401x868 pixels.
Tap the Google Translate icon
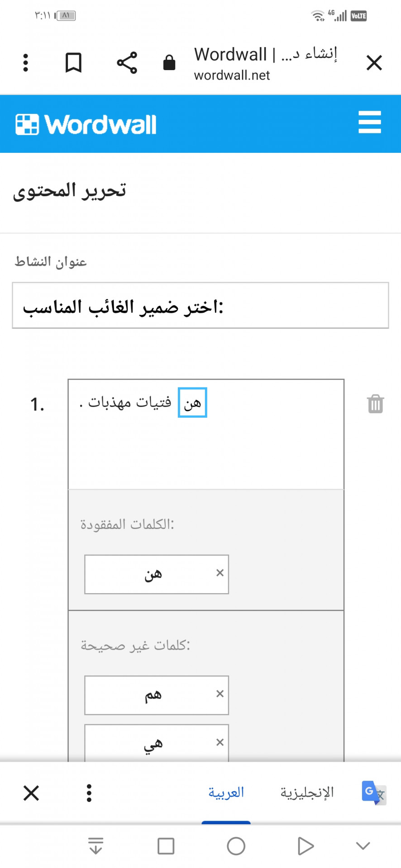(373, 793)
